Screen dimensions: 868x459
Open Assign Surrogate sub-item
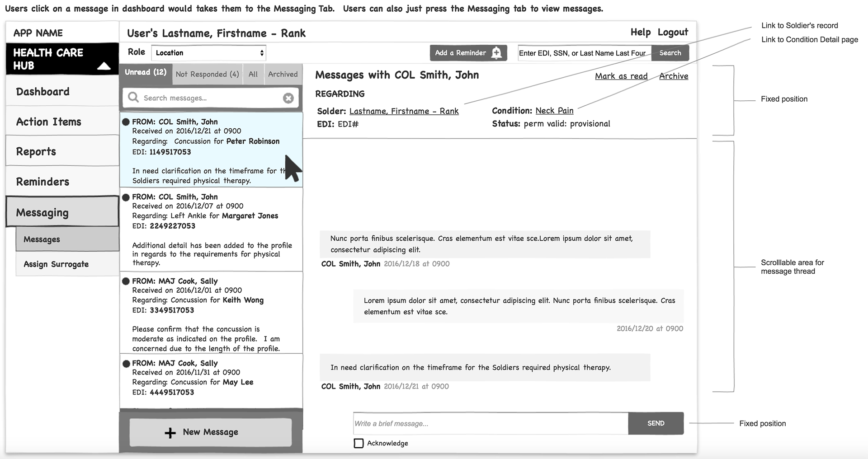pos(67,264)
